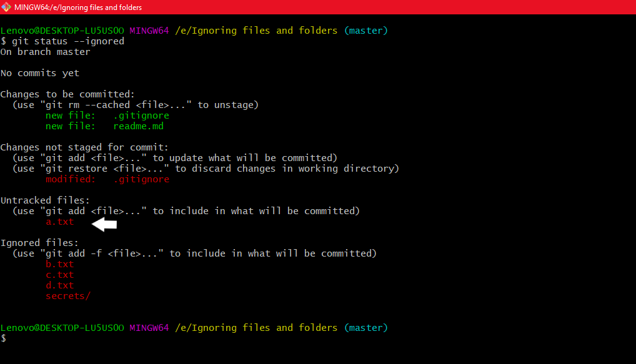Click the 'On branch master' line
Screen dimensions: 636x364
pos(45,52)
